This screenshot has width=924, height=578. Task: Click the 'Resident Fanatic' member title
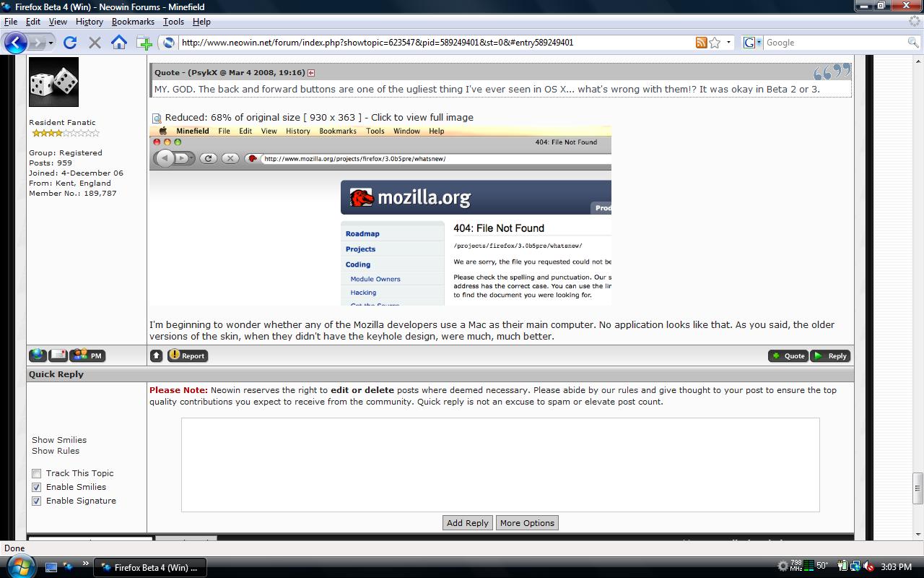[62, 123]
